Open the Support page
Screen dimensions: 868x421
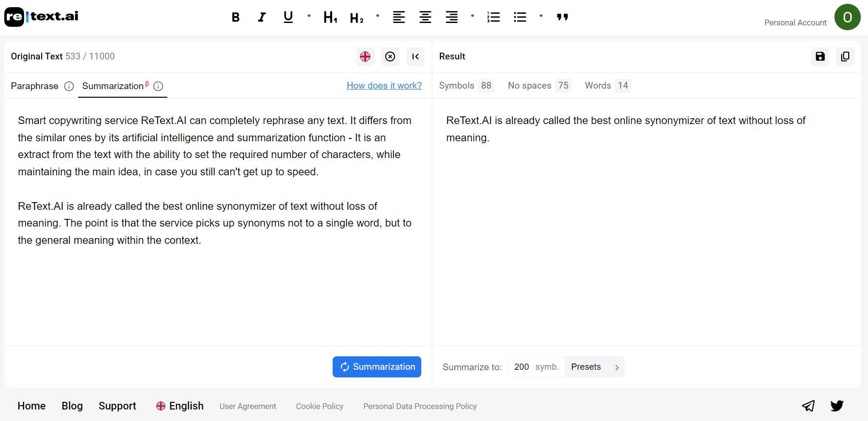[117, 406]
